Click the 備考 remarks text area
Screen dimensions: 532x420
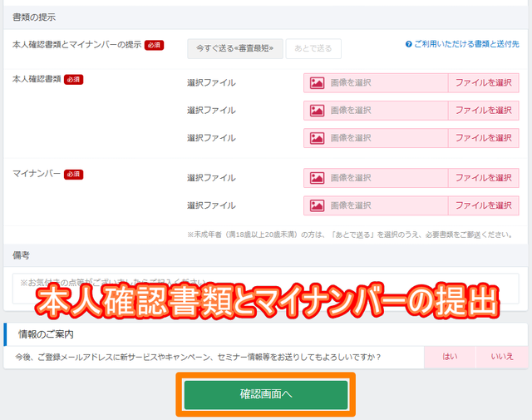click(x=266, y=289)
